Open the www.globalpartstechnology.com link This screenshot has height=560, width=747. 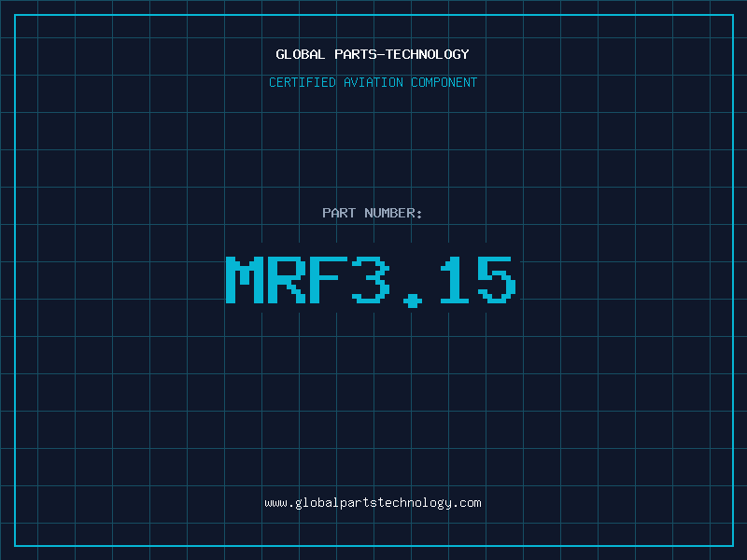pyautogui.click(x=373, y=503)
